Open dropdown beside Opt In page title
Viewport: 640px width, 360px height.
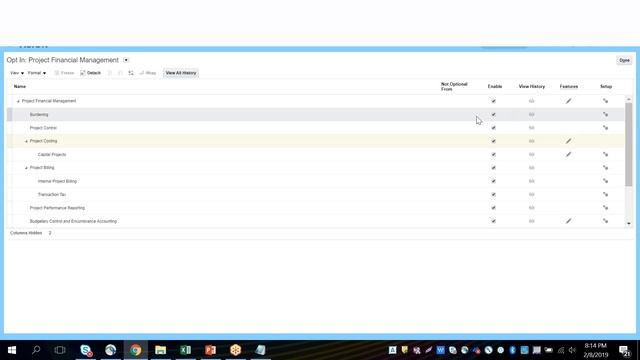tap(126, 60)
